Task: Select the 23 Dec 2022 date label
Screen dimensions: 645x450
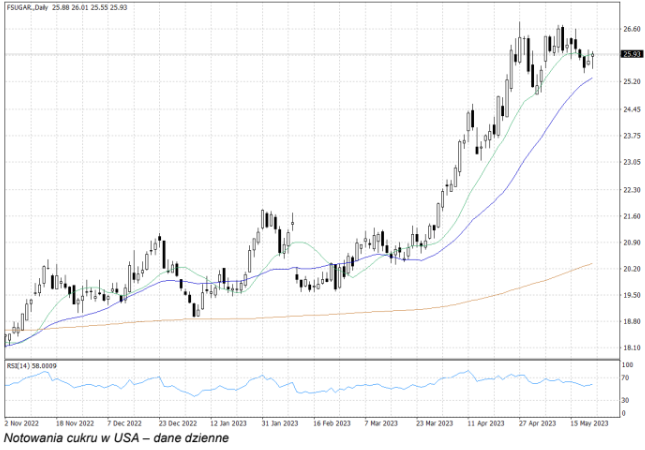Action: pos(178,423)
